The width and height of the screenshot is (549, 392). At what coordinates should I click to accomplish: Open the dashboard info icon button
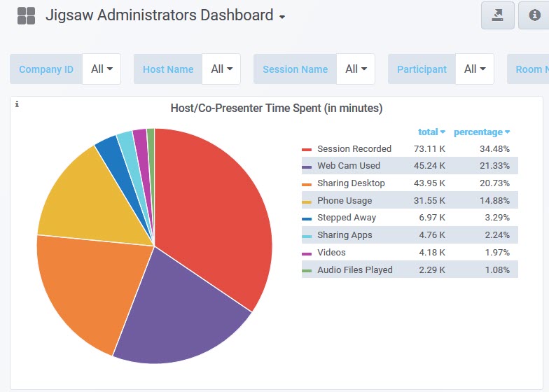pos(534,16)
